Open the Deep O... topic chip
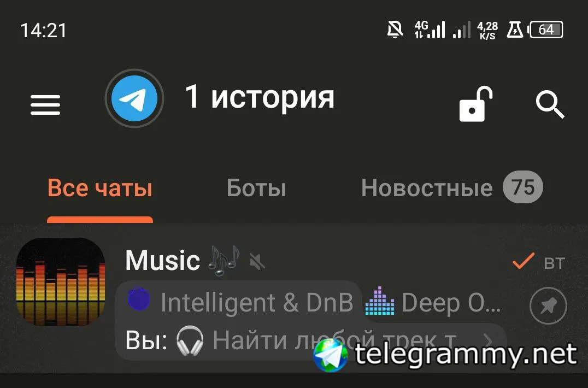Screen dimensions: 588x388 pyautogui.click(x=433, y=303)
